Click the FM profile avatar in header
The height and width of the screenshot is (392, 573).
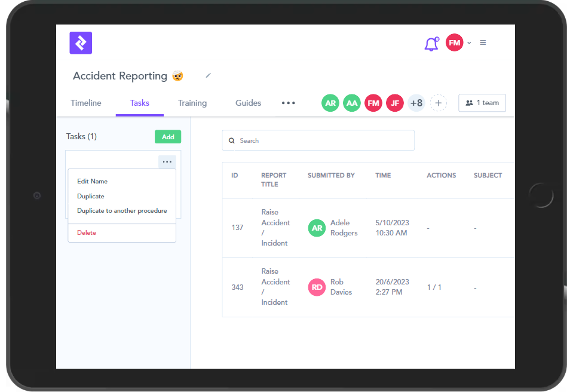[455, 42]
